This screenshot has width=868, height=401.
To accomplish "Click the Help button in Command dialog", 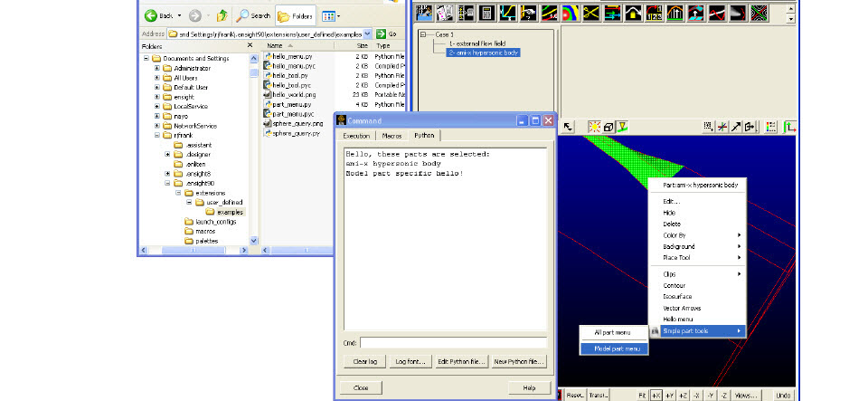I will 529,387.
